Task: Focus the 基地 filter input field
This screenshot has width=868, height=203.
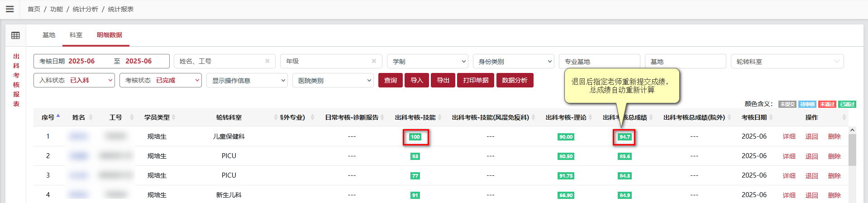Action: point(686,61)
